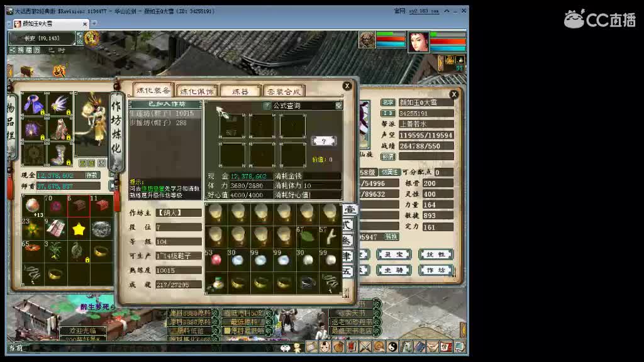Click the 消耗好心值 input field
This screenshot has height=362, width=644.
click(x=325, y=195)
